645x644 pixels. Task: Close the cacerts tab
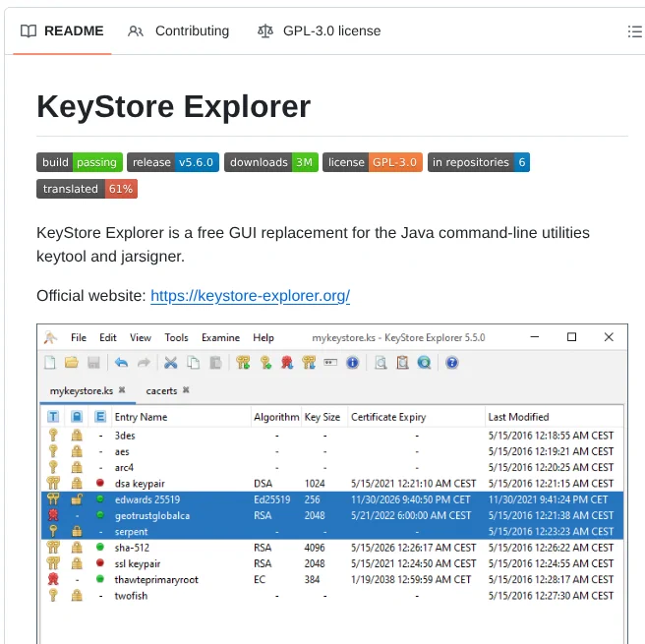(x=186, y=390)
